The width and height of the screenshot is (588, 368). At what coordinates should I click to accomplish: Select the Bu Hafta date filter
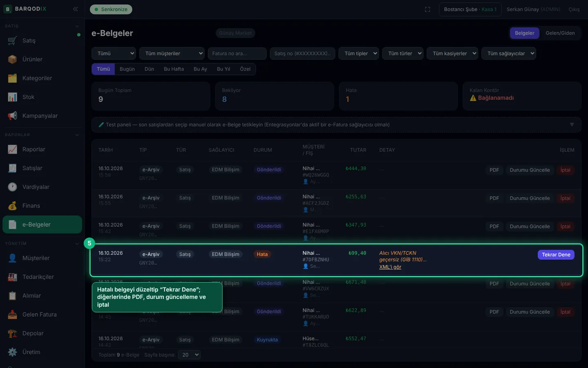point(174,69)
